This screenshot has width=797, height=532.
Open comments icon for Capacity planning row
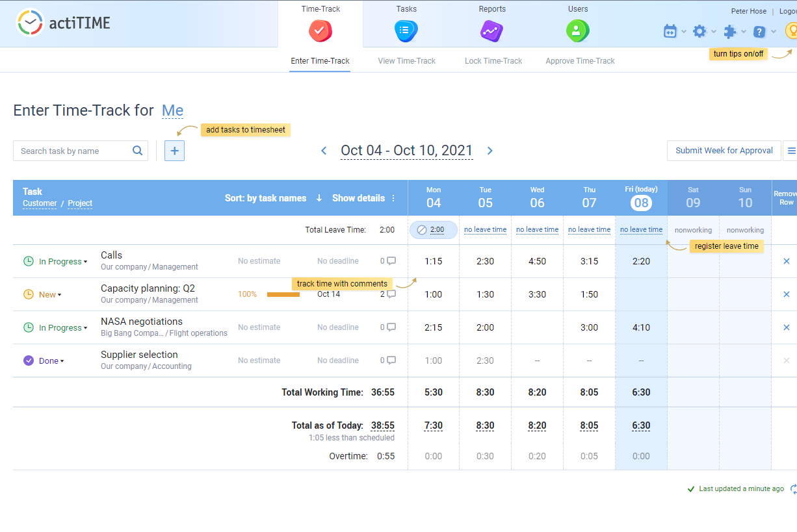tap(391, 294)
